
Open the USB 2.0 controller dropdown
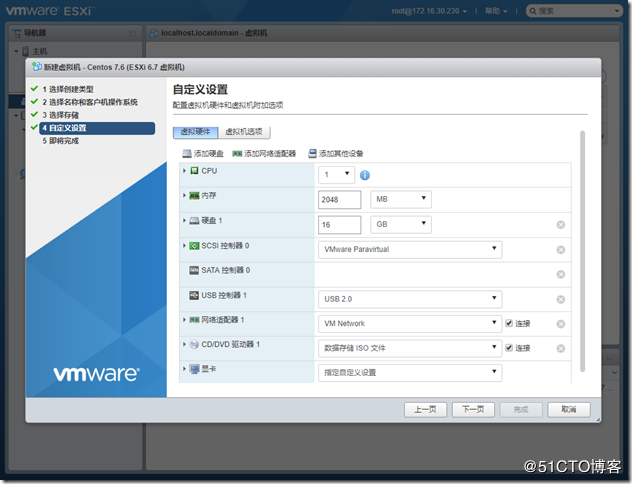pyautogui.click(x=410, y=299)
